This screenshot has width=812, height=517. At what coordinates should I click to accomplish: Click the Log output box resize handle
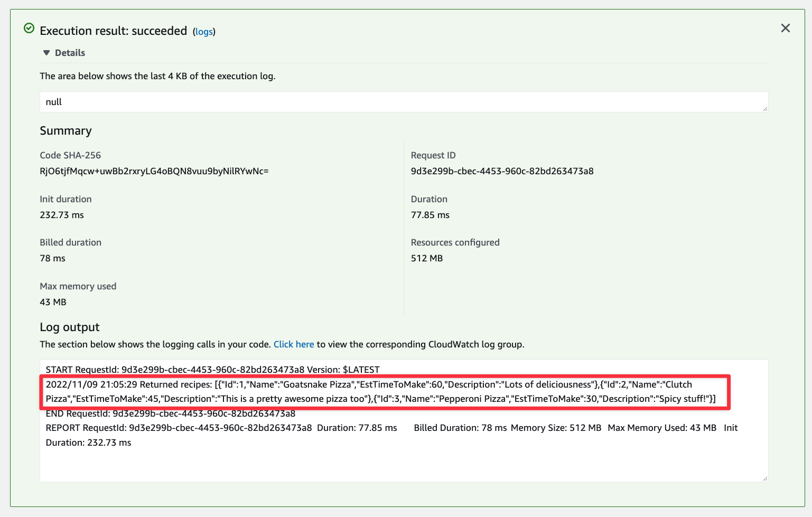pyautogui.click(x=764, y=478)
